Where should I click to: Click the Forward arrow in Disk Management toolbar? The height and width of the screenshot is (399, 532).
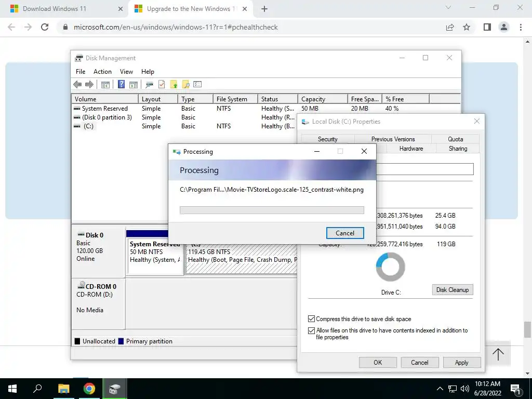(89, 85)
